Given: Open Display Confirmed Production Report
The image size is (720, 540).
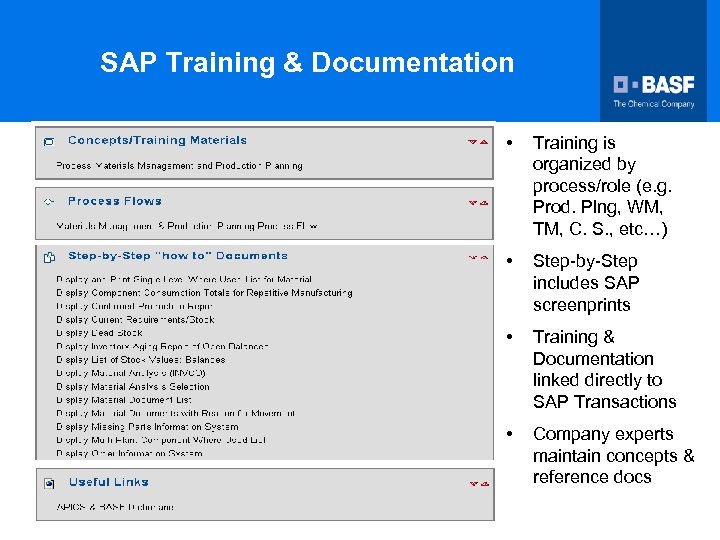Looking at the screenshot, I should click(134, 306).
